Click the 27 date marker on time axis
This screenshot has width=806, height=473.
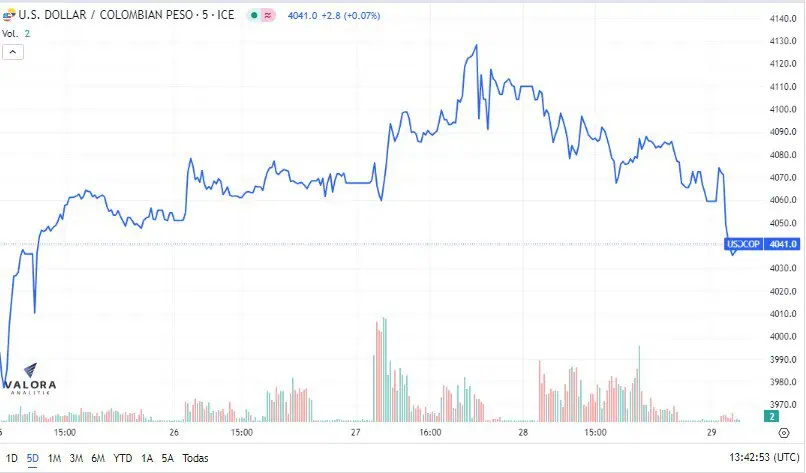tap(355, 432)
